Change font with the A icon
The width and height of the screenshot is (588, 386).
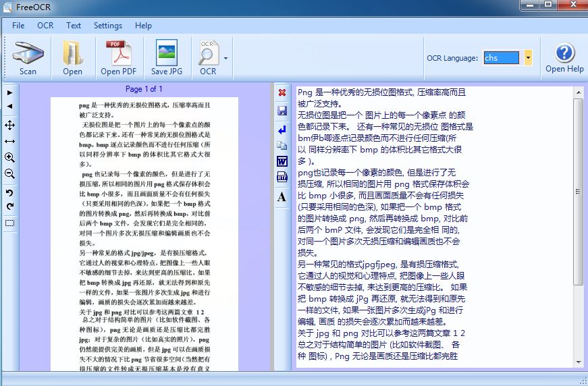(x=282, y=197)
